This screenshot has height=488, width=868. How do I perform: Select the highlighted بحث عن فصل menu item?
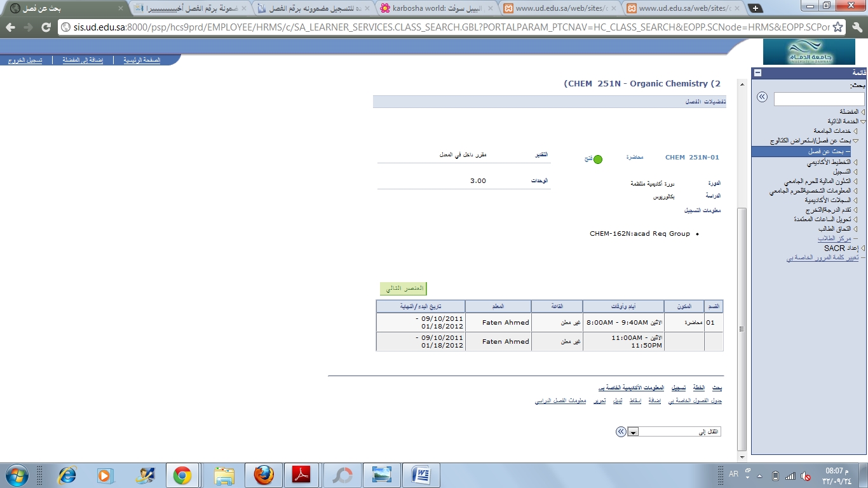coord(826,152)
